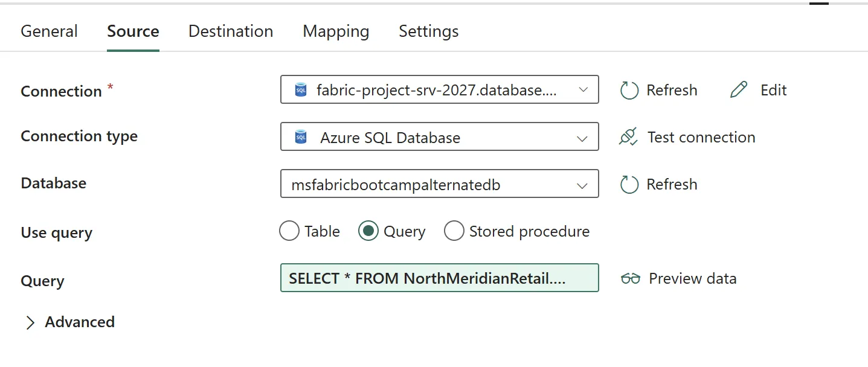This screenshot has width=868, height=367.
Task: Click the Advanced label
Action: [80, 322]
